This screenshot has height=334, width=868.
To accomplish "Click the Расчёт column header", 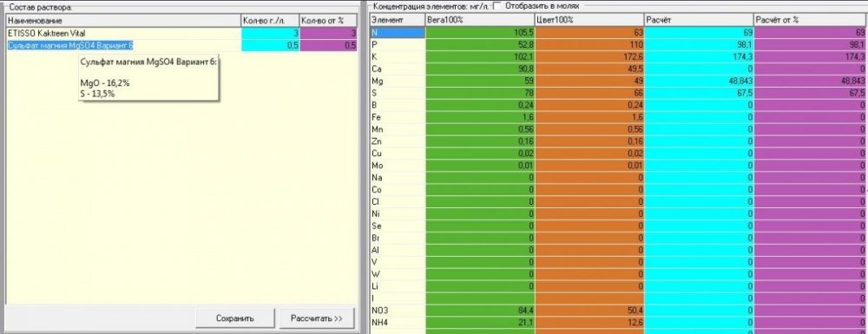I will [x=699, y=21].
